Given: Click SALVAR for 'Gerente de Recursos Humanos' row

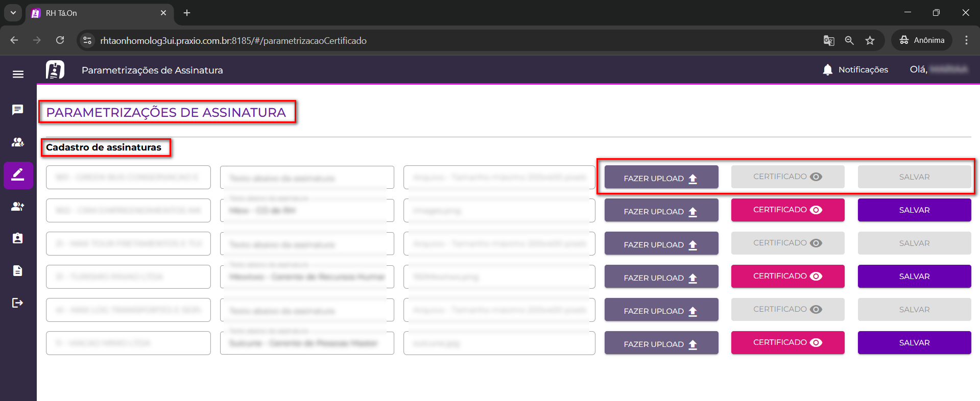Looking at the screenshot, I should [x=914, y=277].
